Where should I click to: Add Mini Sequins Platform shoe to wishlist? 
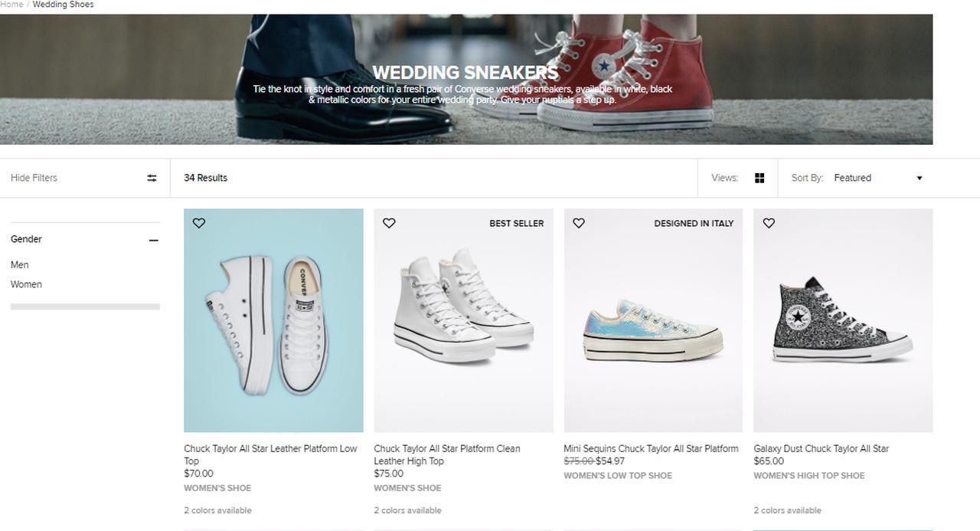point(579,223)
